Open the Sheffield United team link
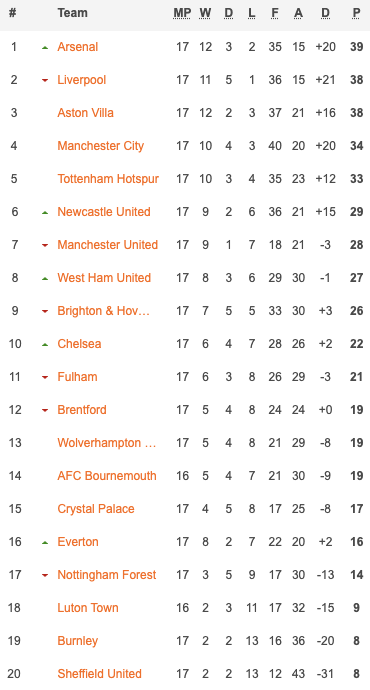This screenshot has width=370, height=690. coord(99,674)
